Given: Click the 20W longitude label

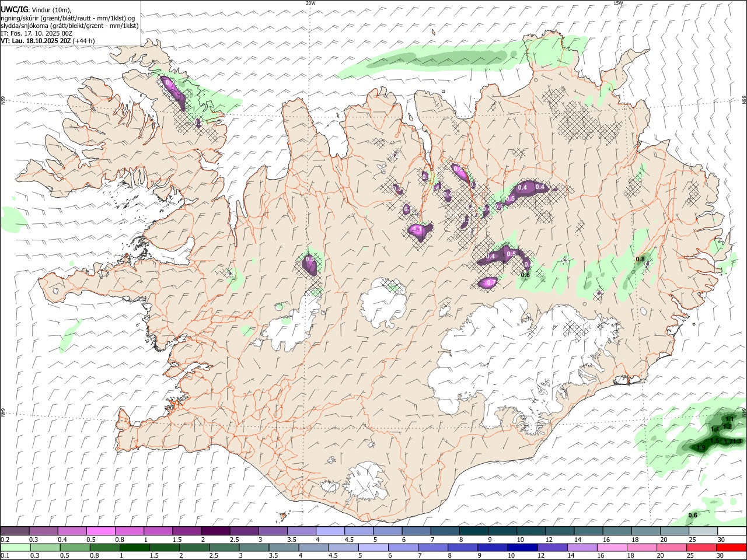Looking at the screenshot, I should click(x=310, y=3).
